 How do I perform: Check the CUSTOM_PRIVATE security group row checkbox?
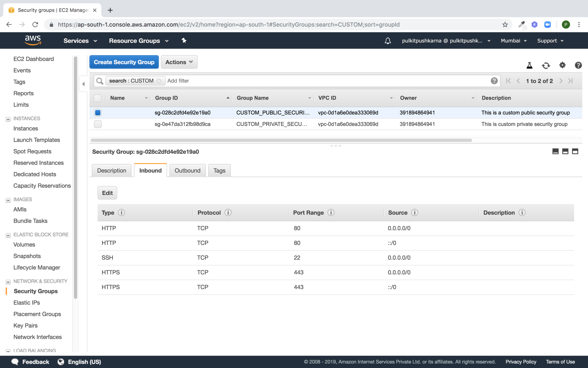98,124
